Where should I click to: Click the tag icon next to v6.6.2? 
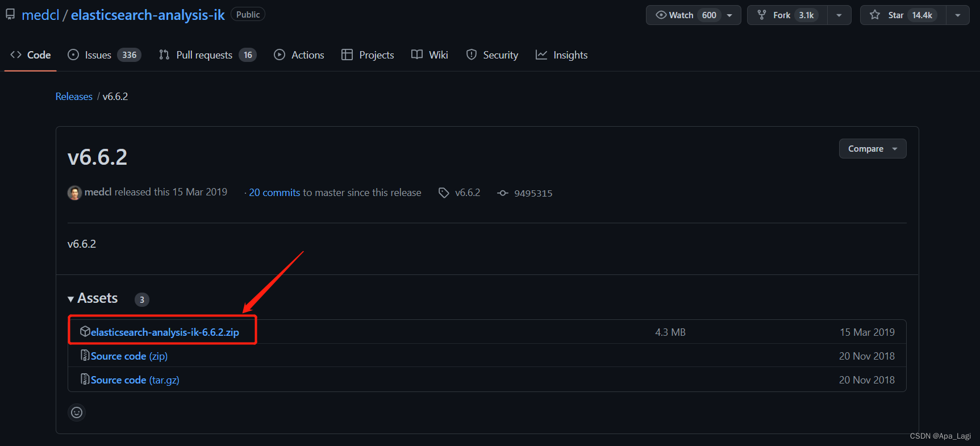444,193
